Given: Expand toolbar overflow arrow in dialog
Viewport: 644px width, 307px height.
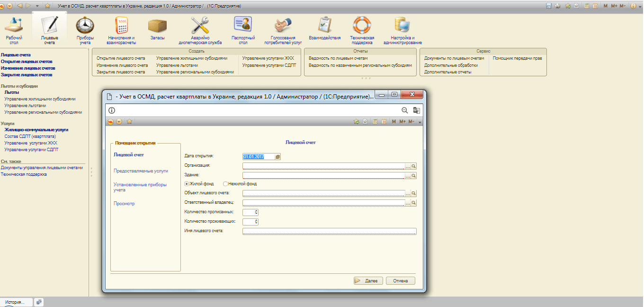Looking at the screenshot, I should [x=420, y=122].
